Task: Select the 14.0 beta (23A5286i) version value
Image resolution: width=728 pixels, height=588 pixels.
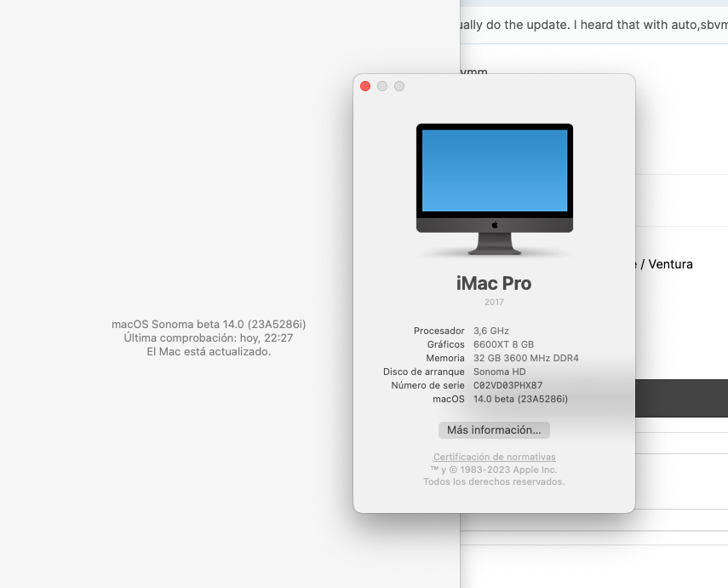Action: pyautogui.click(x=520, y=399)
